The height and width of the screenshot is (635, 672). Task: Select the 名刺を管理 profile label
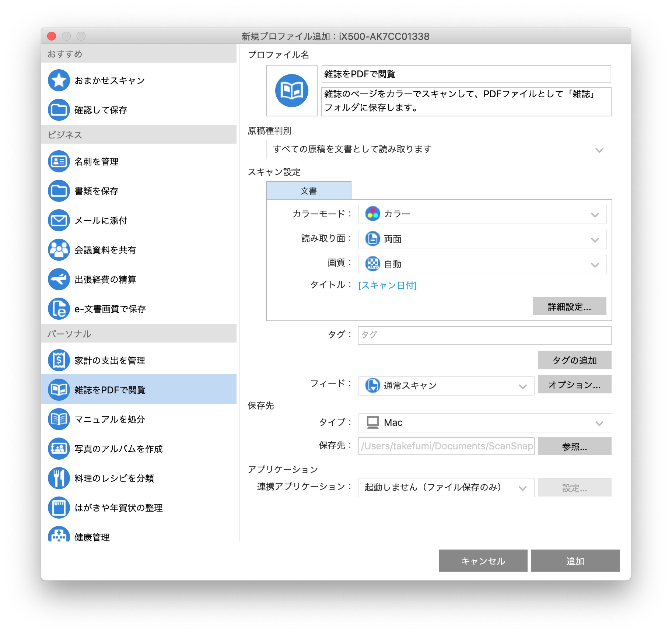click(x=97, y=162)
